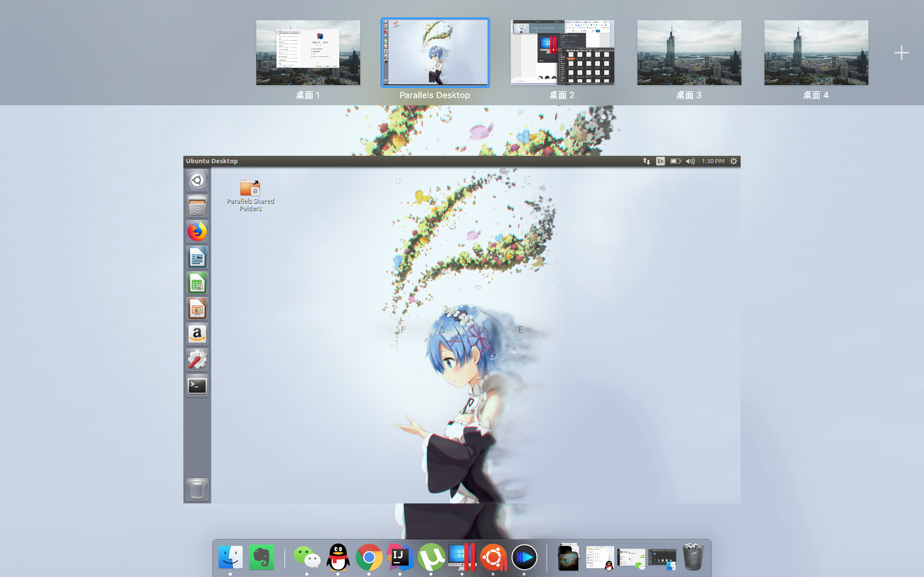The image size is (924, 577).
Task: Open Google Chrome from the macOS Dock
Action: (x=369, y=557)
